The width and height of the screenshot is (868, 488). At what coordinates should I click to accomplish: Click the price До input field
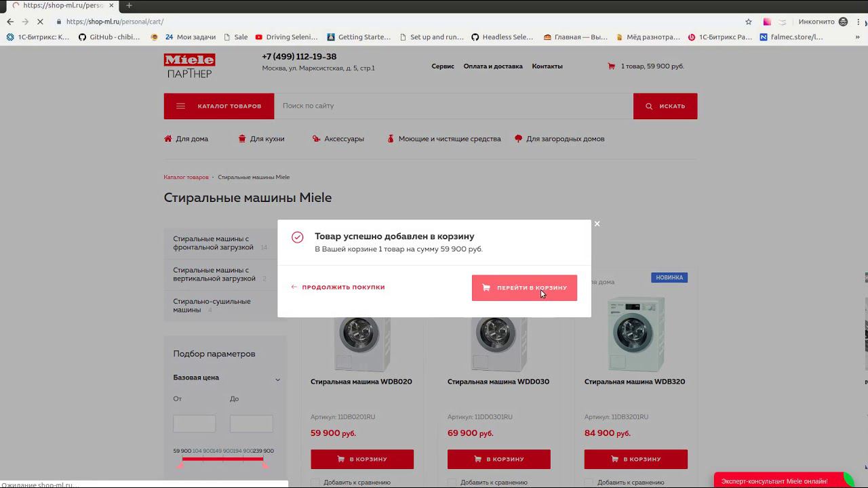click(251, 424)
